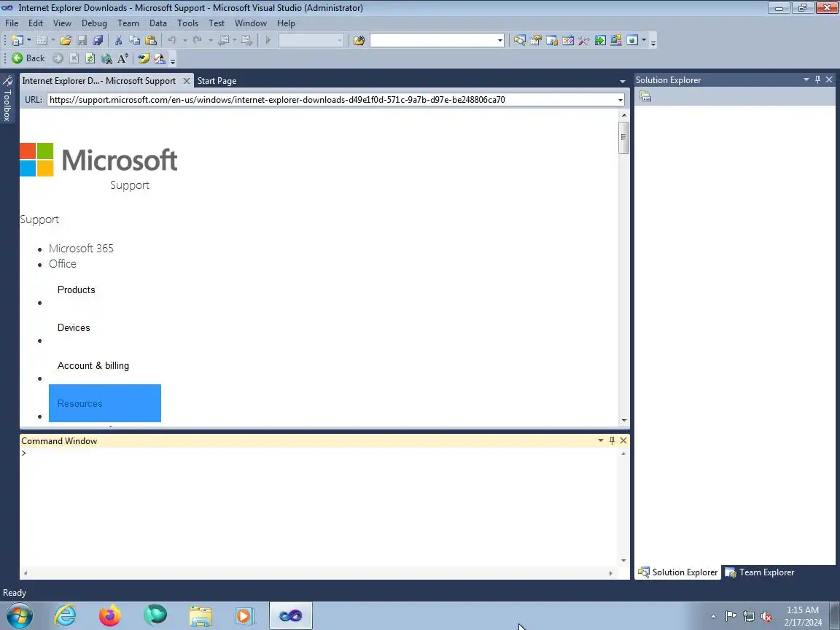Open the Help menu
Viewport: 840px width, 630px height.
point(286,23)
